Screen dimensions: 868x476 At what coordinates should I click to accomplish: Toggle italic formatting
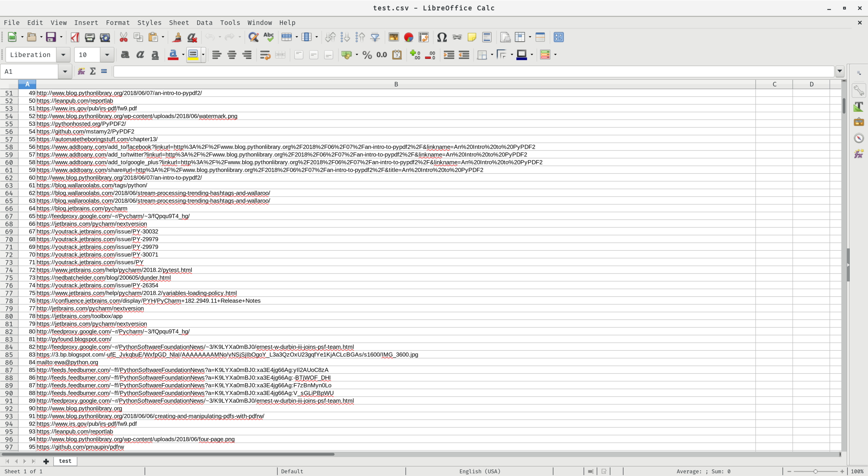tap(140, 55)
